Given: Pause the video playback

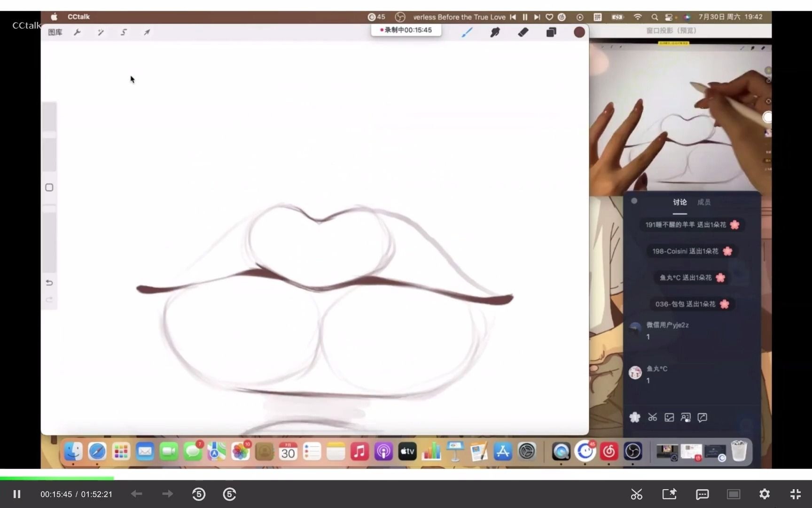Looking at the screenshot, I should click(17, 494).
